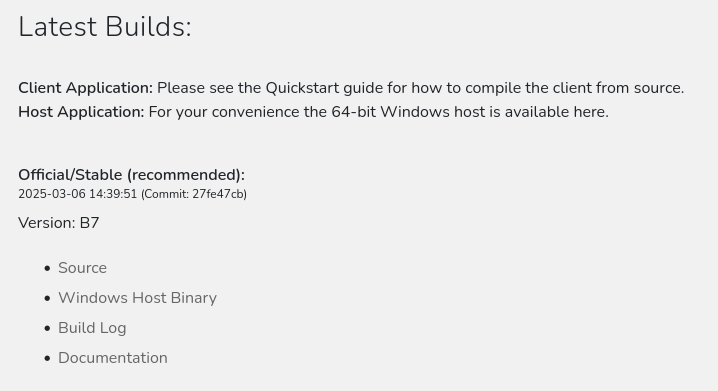Download the Windows Host Binary
Screen dimensions: 718x391
click(x=137, y=298)
